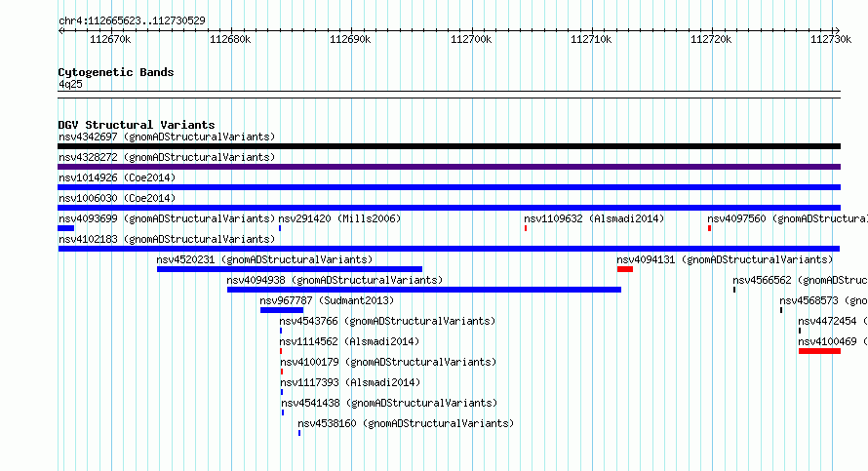
Task: Open the nsv4520231 label link
Action: pyautogui.click(x=264, y=259)
